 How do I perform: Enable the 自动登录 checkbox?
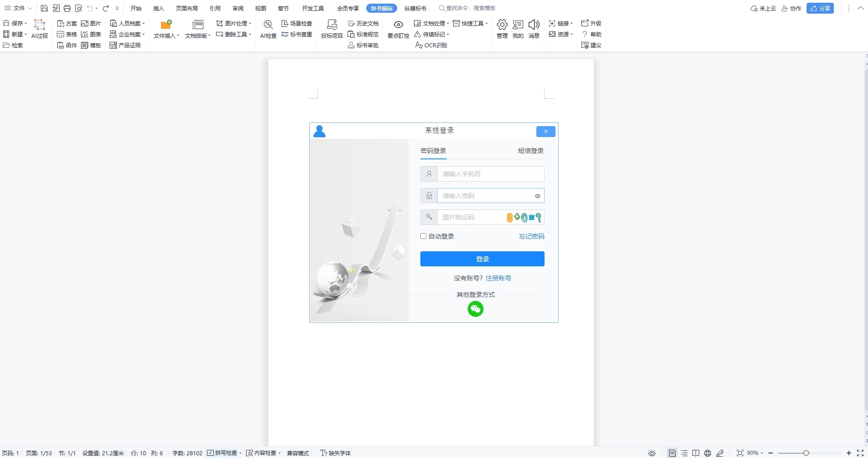tap(423, 236)
